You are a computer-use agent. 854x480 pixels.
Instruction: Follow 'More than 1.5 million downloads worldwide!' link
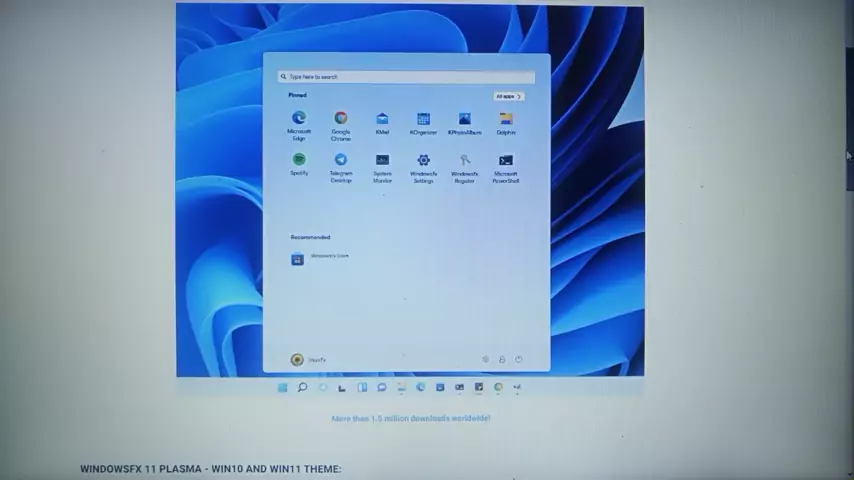click(x=411, y=418)
